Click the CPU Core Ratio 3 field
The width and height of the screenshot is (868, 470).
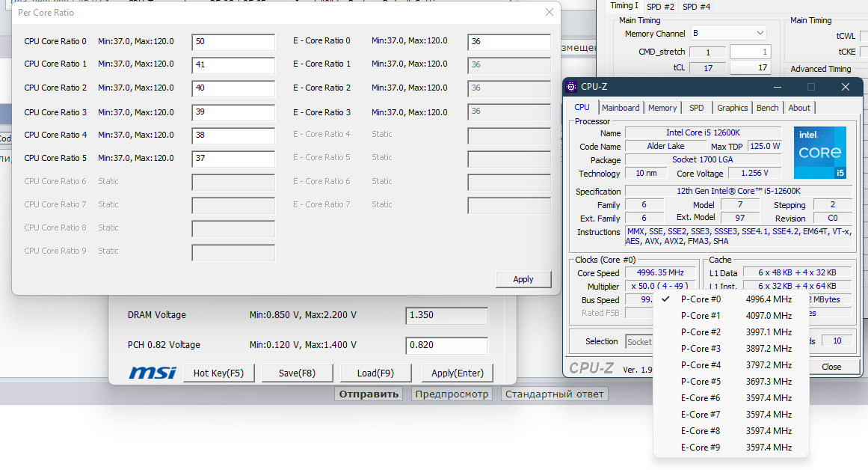(233, 112)
